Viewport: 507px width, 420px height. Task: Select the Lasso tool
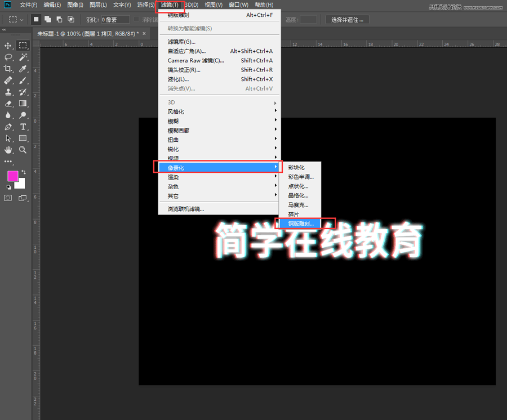tap(8, 57)
